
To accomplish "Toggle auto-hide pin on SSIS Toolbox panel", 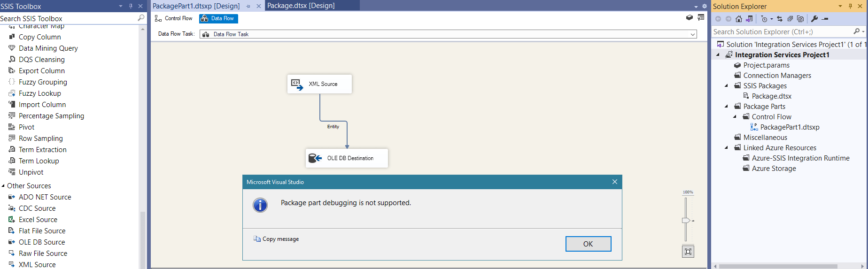I will tap(131, 6).
